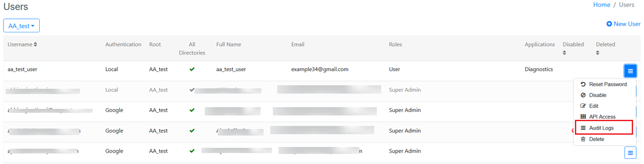Image resolution: width=644 pixels, height=164 pixels.
Task: Click the Delete trash icon in menu
Action: [x=583, y=139]
